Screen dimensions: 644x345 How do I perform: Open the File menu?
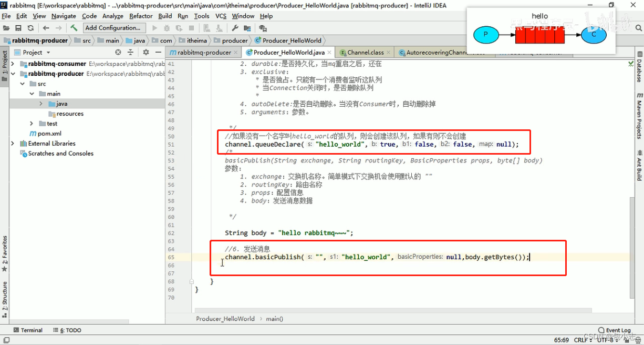pyautogui.click(x=6, y=16)
